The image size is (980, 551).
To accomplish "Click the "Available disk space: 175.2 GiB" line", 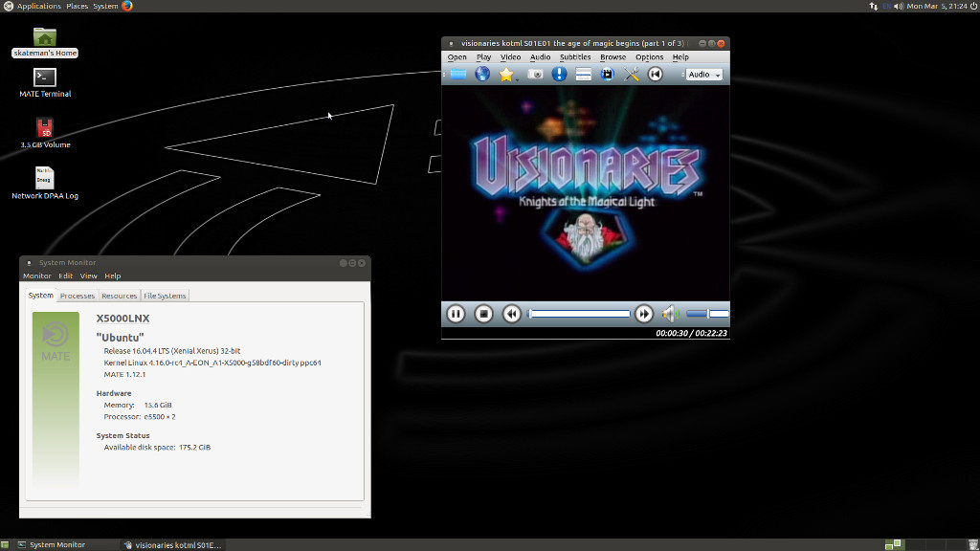I will pyautogui.click(x=157, y=448).
